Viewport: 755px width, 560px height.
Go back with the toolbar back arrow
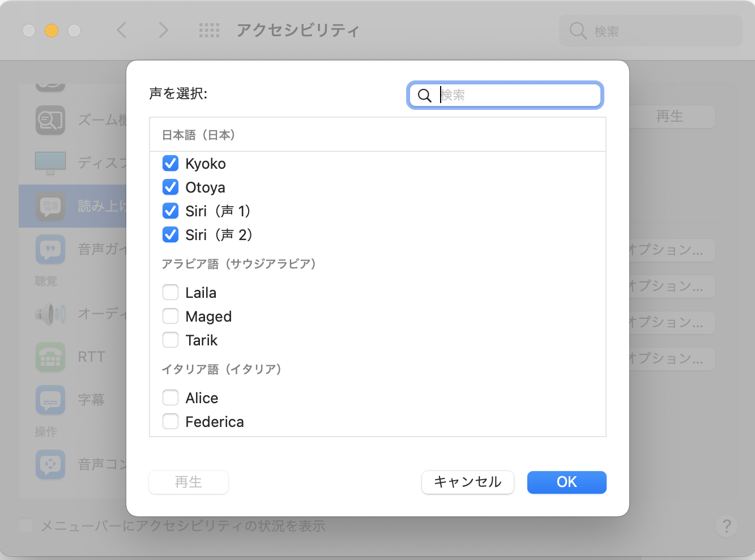click(122, 30)
